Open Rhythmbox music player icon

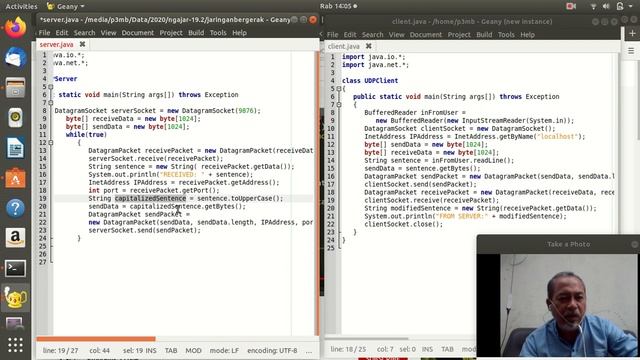pyautogui.click(x=15, y=118)
